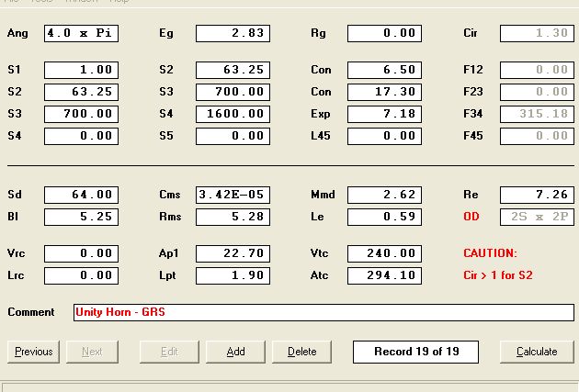Click the OD box showing 2S x 2P

click(x=537, y=218)
